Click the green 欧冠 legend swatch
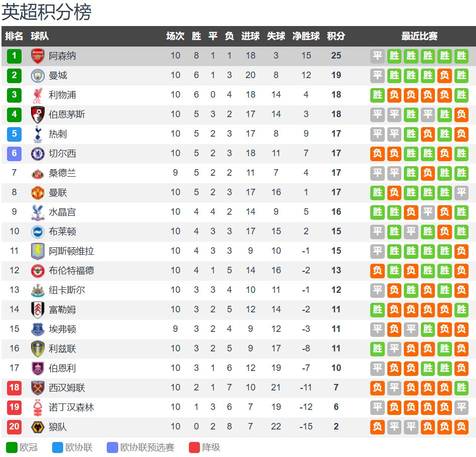This screenshot has height=457, width=476. coord(11,447)
